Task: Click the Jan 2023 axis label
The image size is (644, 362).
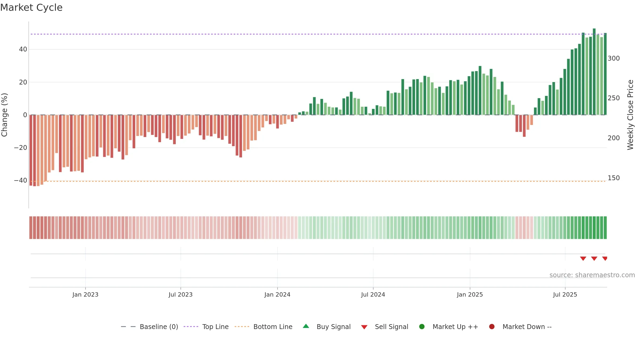Action: click(85, 295)
